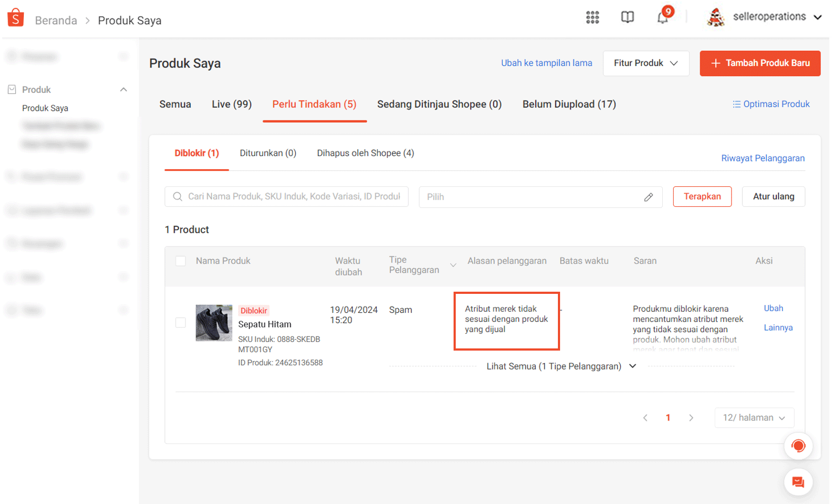Open the education/learning book icon
Screen dimensions: 832x504
[628, 17]
